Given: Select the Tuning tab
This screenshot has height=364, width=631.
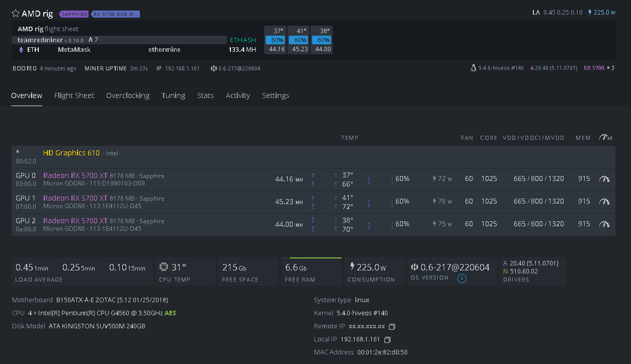Looking at the screenshot, I should point(173,96).
